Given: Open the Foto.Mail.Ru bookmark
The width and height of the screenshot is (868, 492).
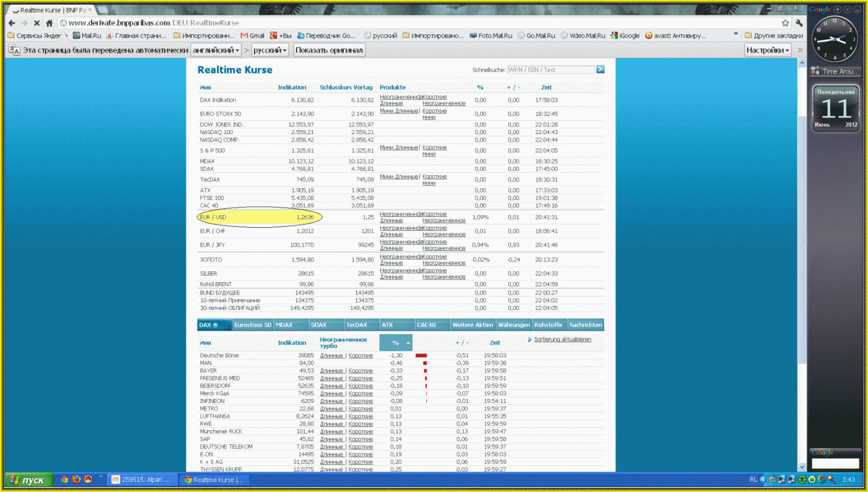Looking at the screenshot, I should (x=491, y=36).
